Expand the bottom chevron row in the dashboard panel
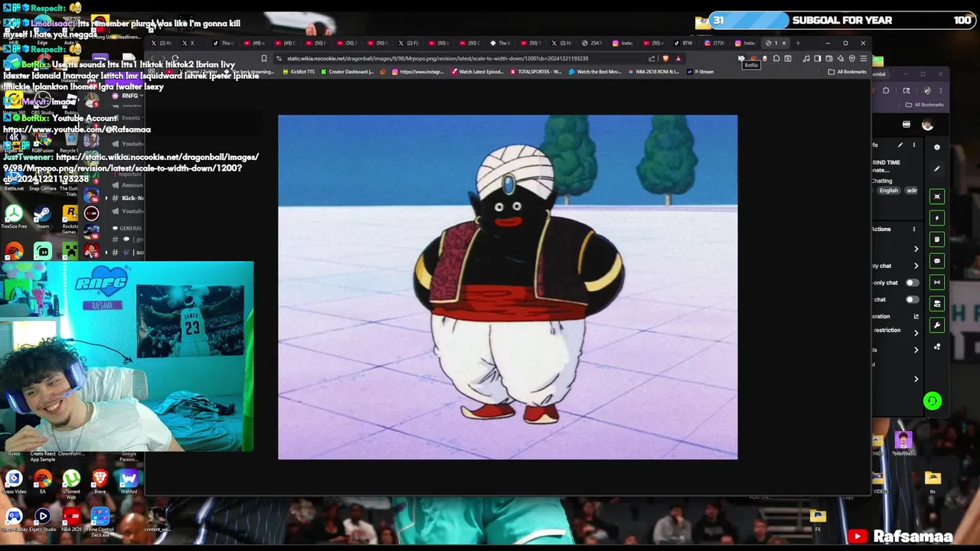Viewport: 980px width, 551px height. [x=916, y=379]
